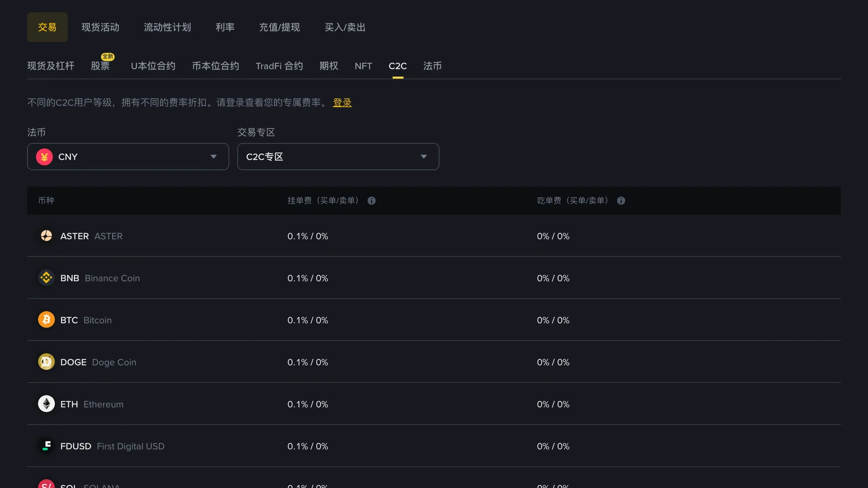Click the orange Bitcoin logo icon
The image size is (868, 488).
46,320
